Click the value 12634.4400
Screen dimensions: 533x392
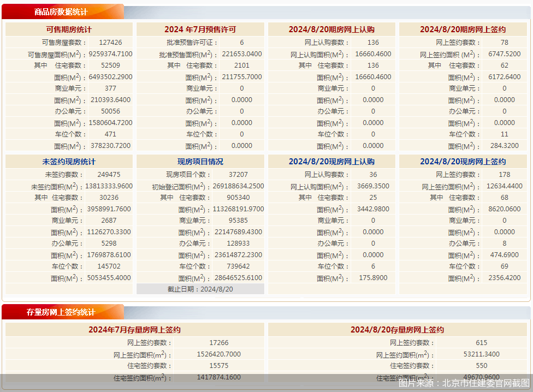505,186
